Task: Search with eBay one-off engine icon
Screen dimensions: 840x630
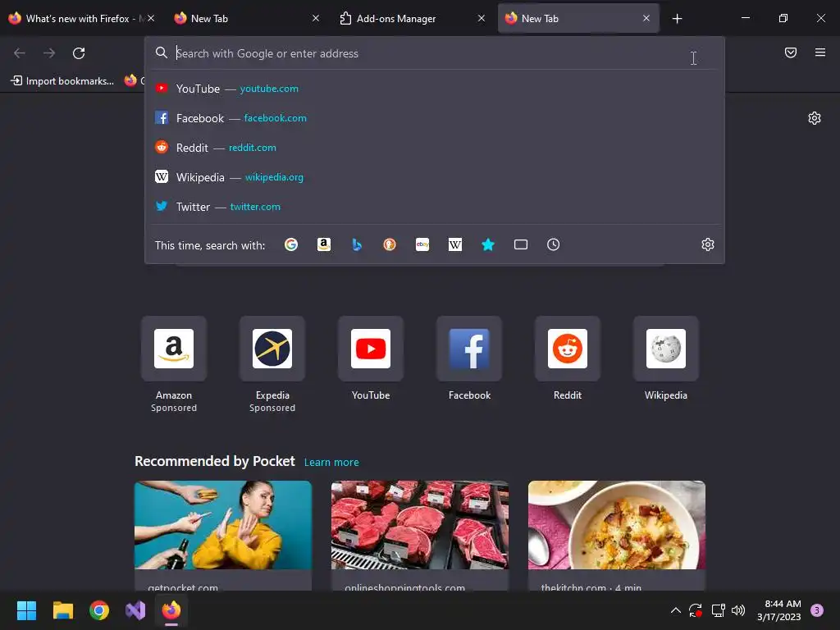Action: click(422, 244)
